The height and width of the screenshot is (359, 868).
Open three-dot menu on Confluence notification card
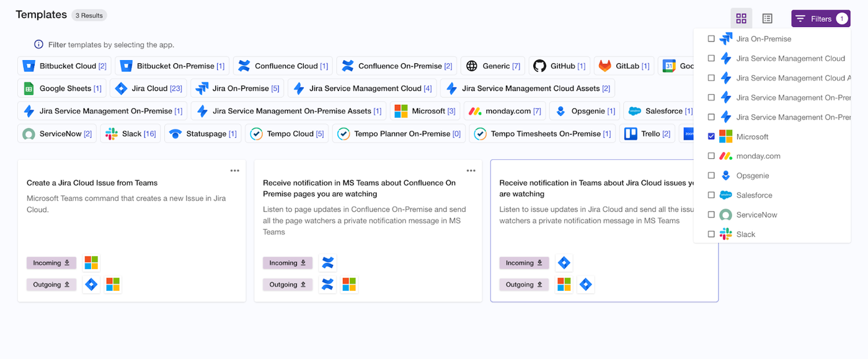click(471, 171)
